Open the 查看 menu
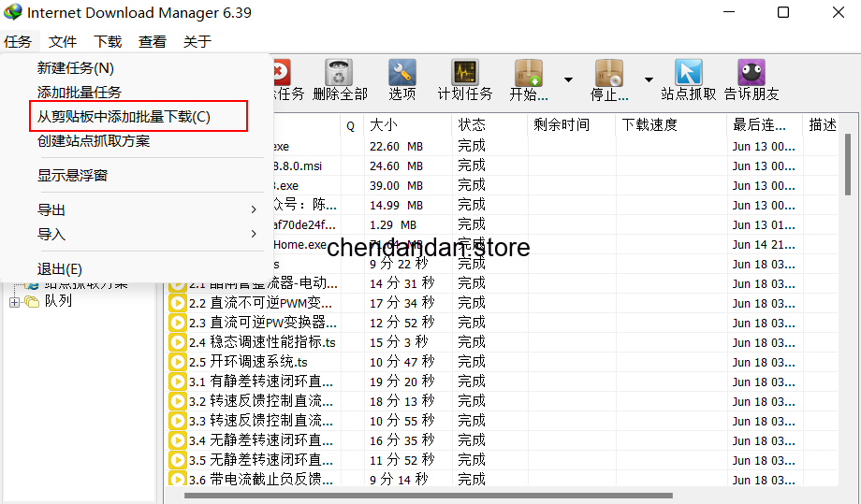This screenshot has width=861, height=504. (153, 42)
